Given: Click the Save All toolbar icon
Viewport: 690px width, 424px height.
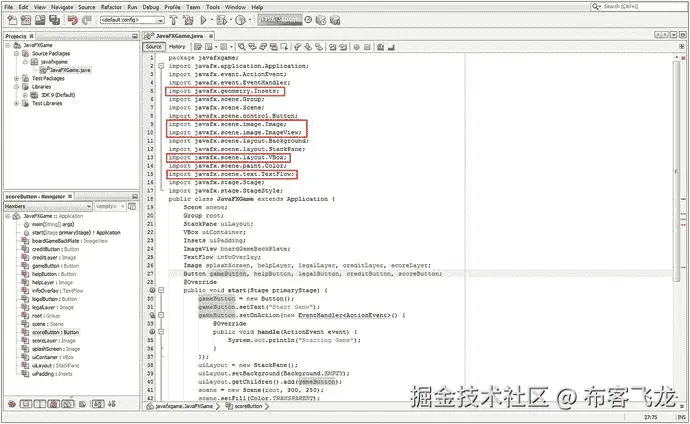Looking at the screenshot, I should tap(54, 20).
